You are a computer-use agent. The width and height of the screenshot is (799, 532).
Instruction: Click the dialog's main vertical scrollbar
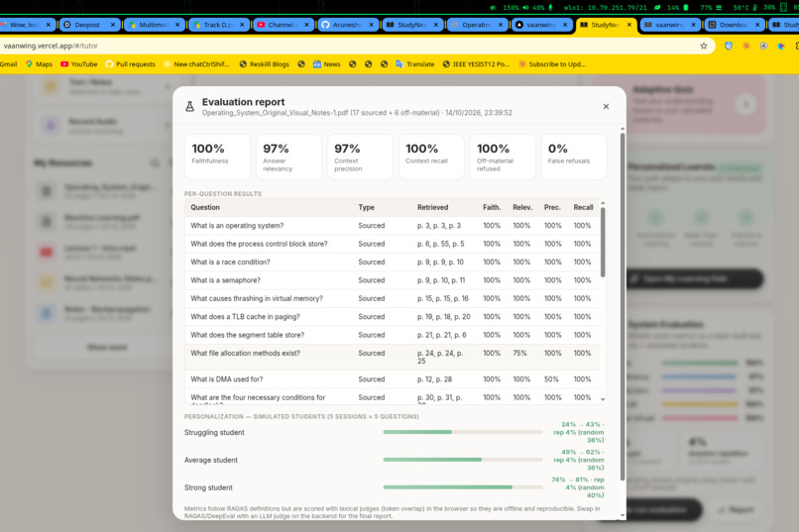[623, 306]
